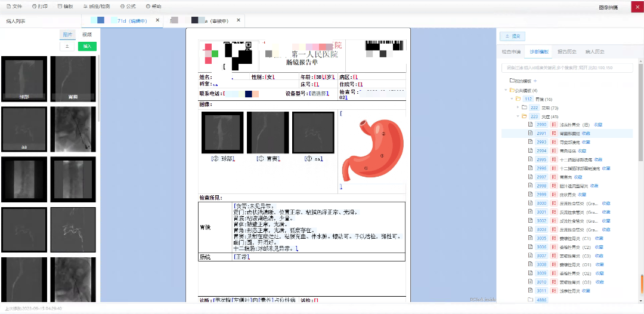Select the aa image thumbnail in left panel
The image size is (644, 314).
pyautogui.click(x=24, y=129)
